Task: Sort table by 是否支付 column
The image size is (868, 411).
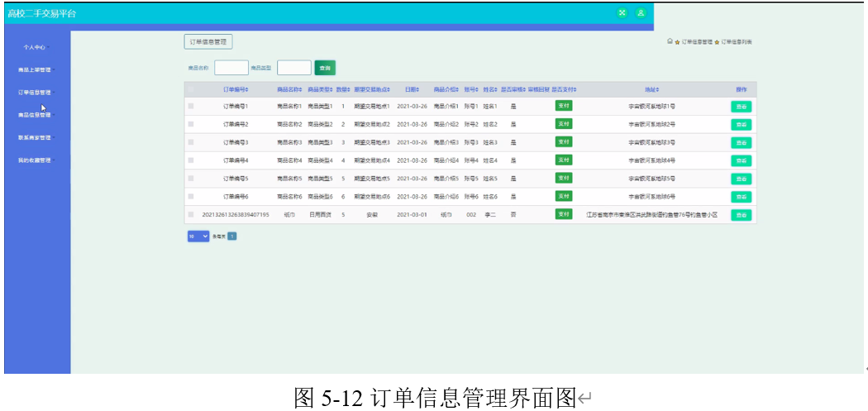Action: coord(564,89)
